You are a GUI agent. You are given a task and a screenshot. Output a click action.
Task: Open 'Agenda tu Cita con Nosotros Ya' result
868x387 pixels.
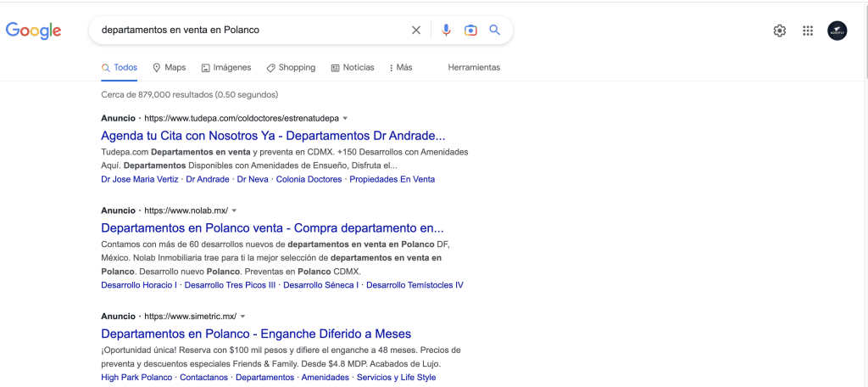[273, 136]
